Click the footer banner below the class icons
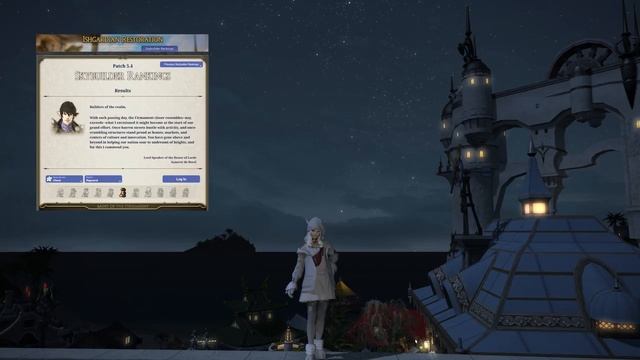Screen dimensions: 640x360 coord(122,206)
